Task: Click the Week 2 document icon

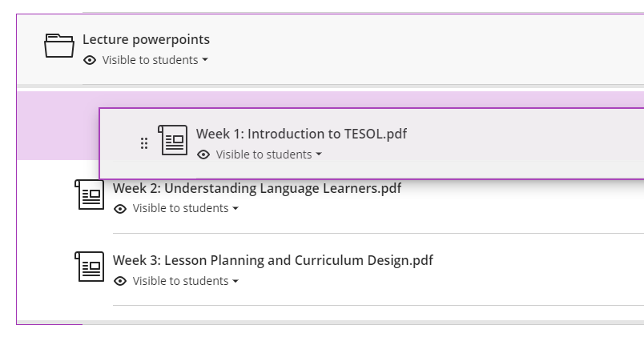Action: [x=90, y=195]
